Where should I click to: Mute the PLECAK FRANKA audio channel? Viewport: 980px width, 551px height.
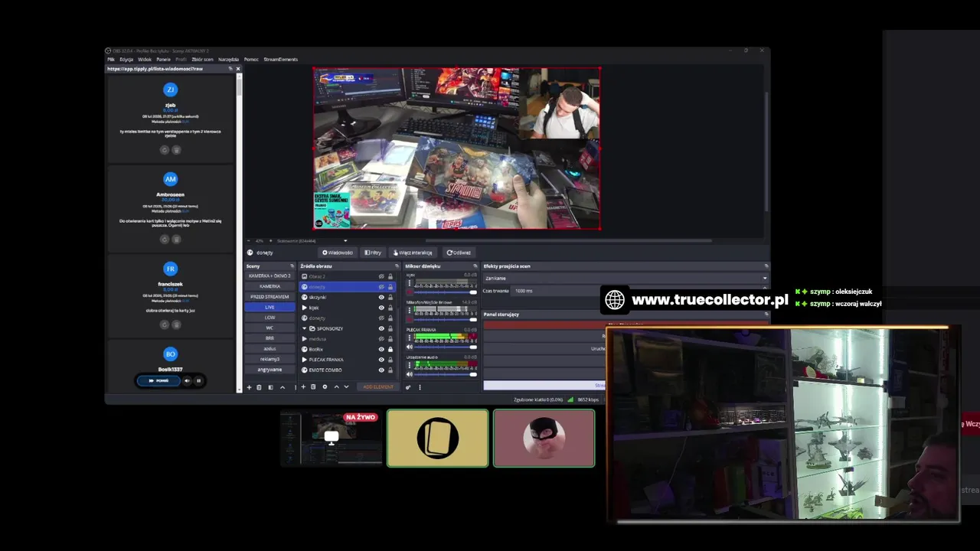410,347
